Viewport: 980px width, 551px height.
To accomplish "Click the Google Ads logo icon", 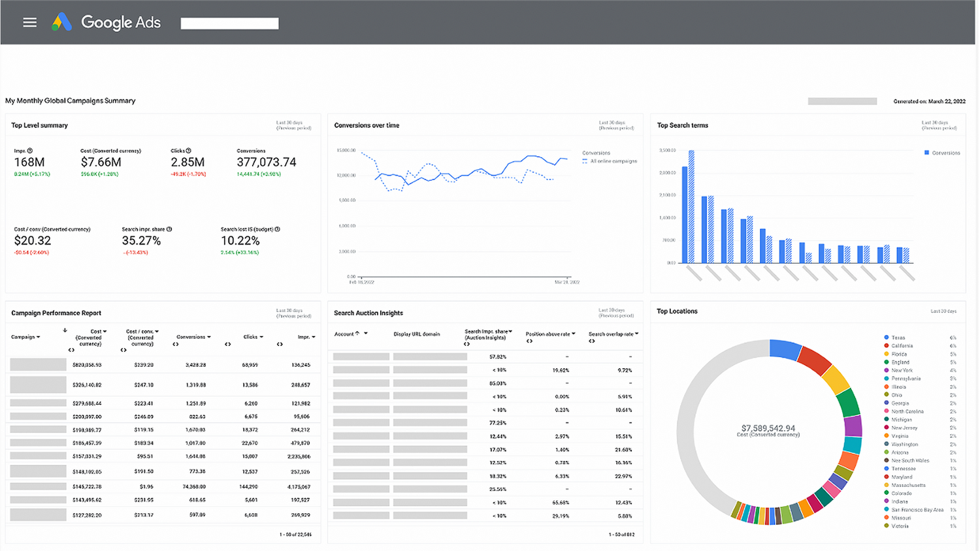I will pos(62,22).
